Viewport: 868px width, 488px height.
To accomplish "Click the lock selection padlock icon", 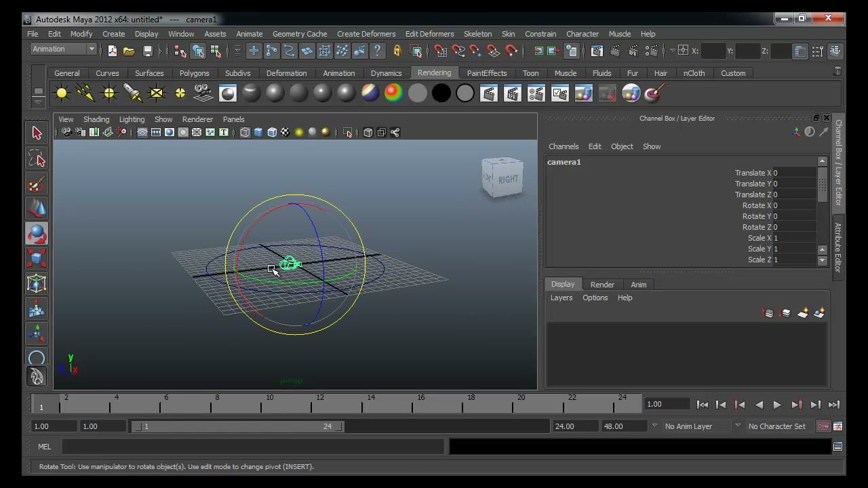I will 397,51.
